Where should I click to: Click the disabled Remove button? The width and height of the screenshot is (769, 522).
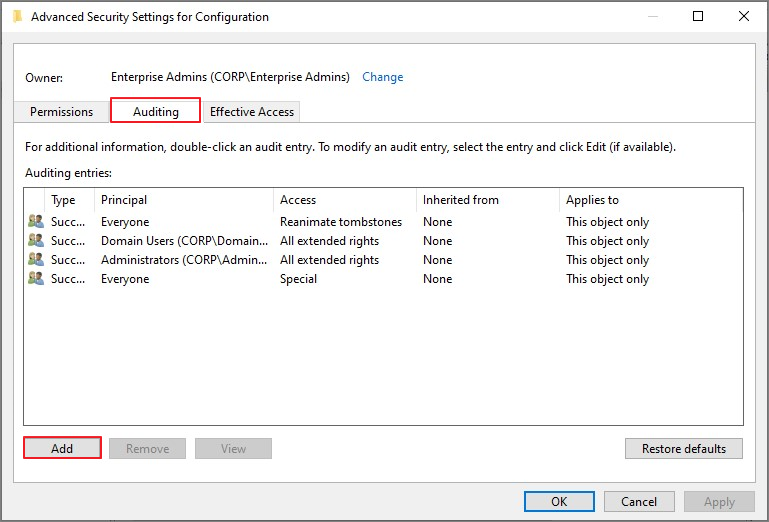147,448
